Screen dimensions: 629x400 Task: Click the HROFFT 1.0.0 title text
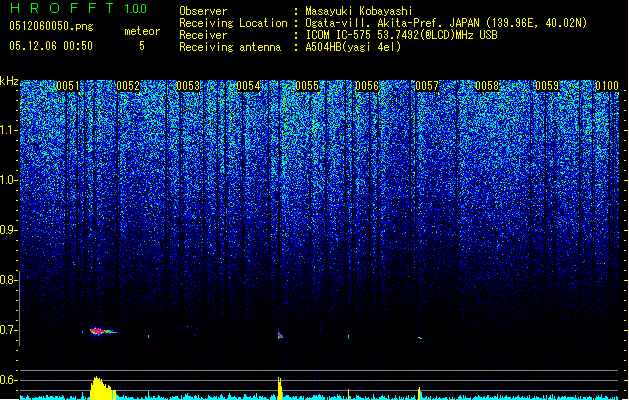coord(79,8)
